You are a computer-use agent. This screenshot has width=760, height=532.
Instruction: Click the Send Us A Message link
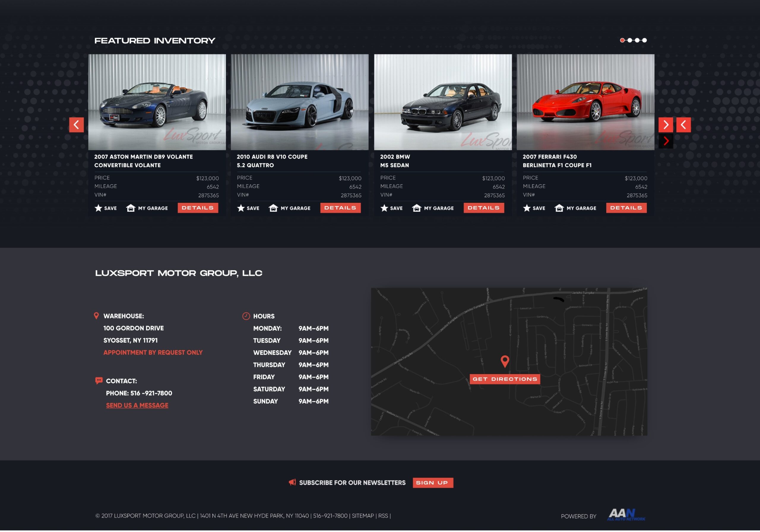137,406
